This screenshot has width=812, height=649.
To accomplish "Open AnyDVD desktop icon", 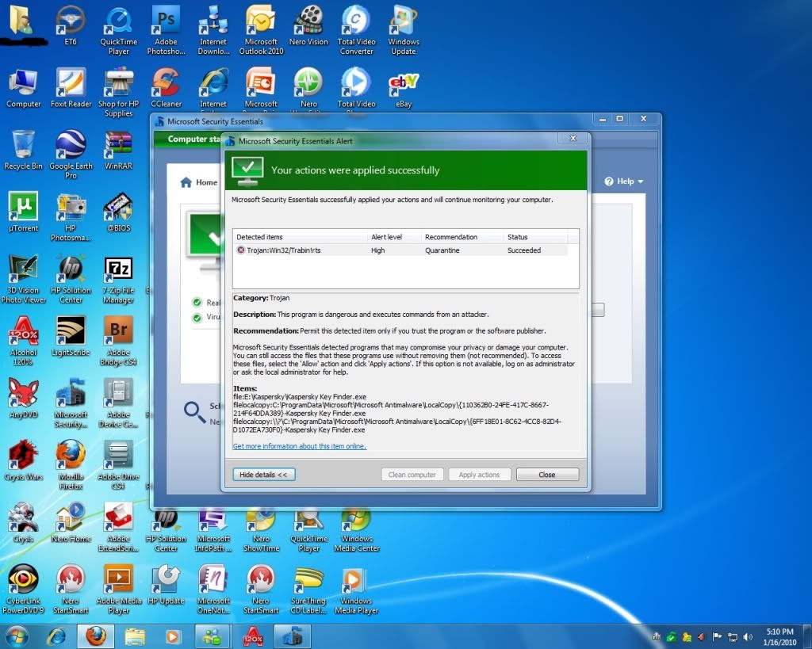I will point(23,398).
